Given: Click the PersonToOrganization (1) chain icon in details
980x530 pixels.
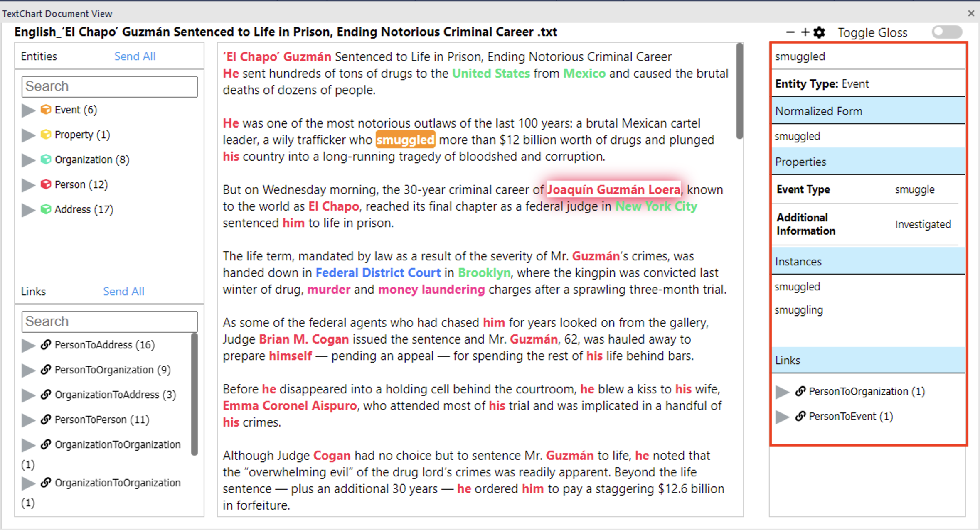Looking at the screenshot, I should 800,391.
